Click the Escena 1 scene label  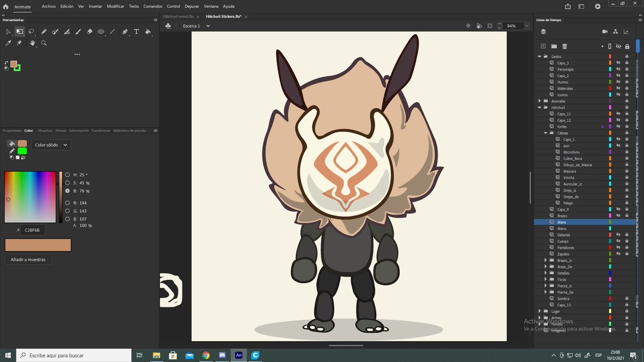pyautogui.click(x=191, y=26)
